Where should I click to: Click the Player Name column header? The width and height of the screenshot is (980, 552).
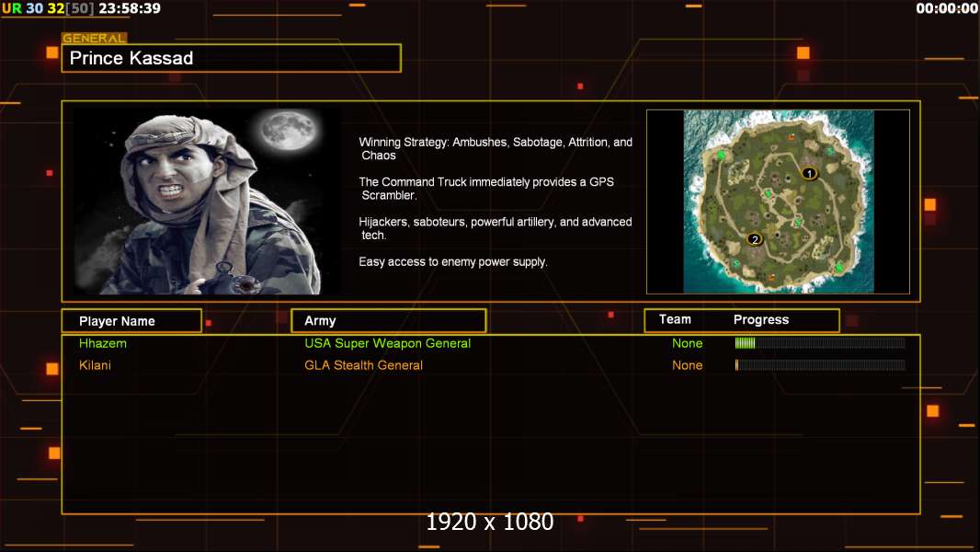click(x=131, y=321)
